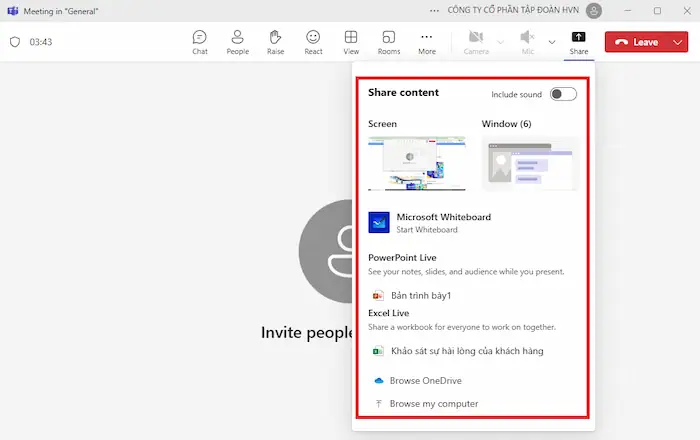
Task: Open breakout Rooms
Action: (x=389, y=42)
